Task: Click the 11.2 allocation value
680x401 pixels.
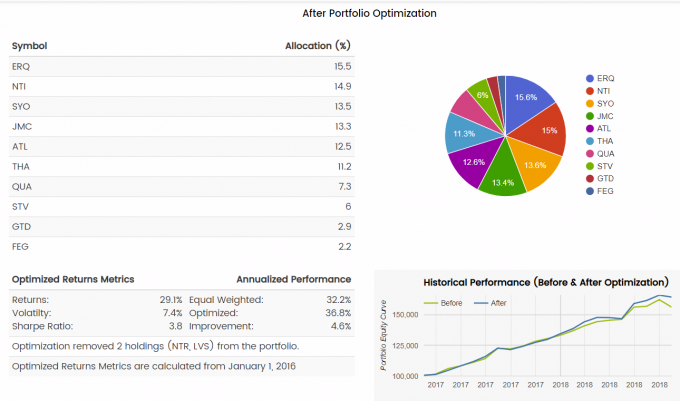Action: [x=344, y=166]
